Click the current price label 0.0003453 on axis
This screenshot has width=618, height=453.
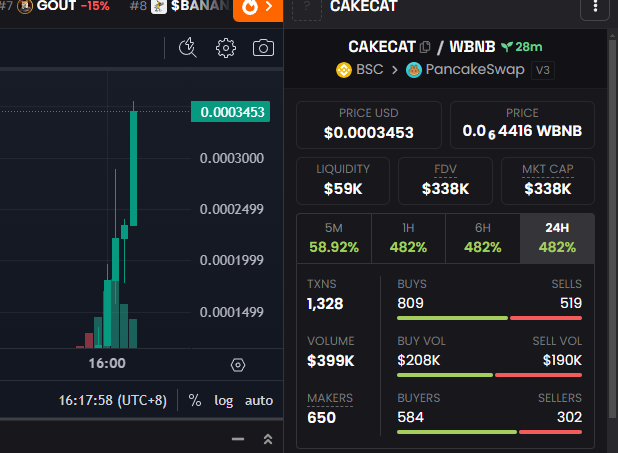[231, 112]
